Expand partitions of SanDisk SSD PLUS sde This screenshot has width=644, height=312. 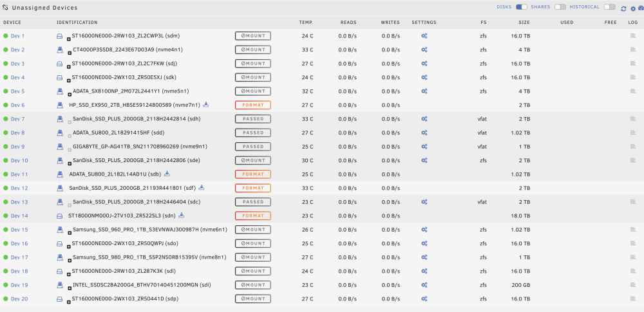tap(70, 163)
